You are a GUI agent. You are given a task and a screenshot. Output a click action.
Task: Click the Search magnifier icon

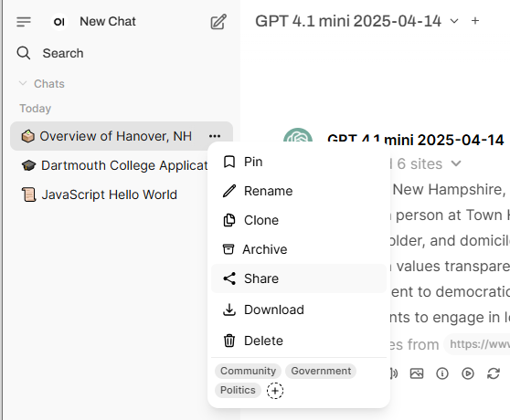24,53
